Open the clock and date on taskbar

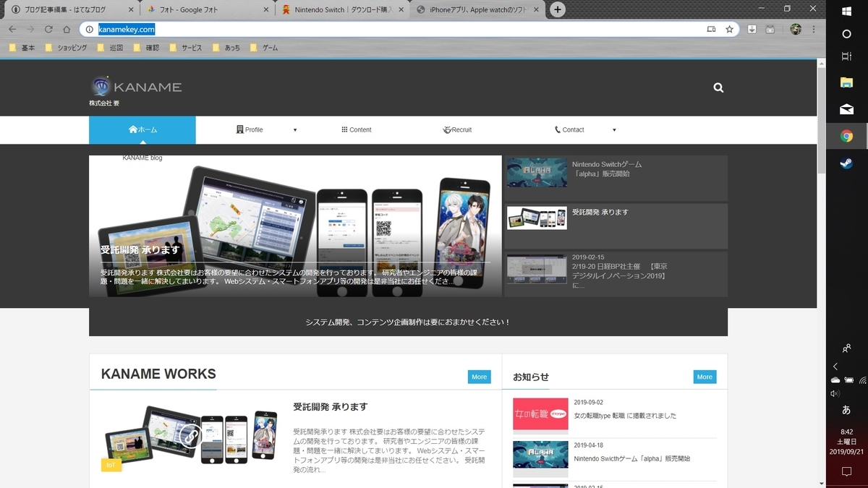point(846,442)
